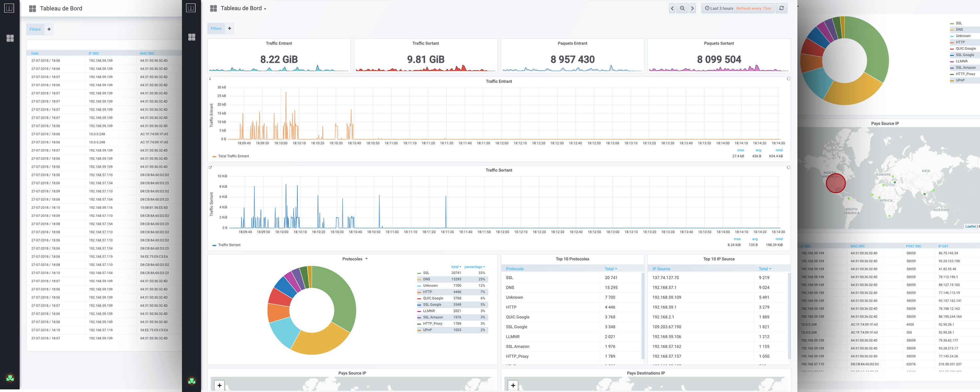980x392 pixels.
Task: Shift time range forward with right arrow
Action: coord(693,8)
